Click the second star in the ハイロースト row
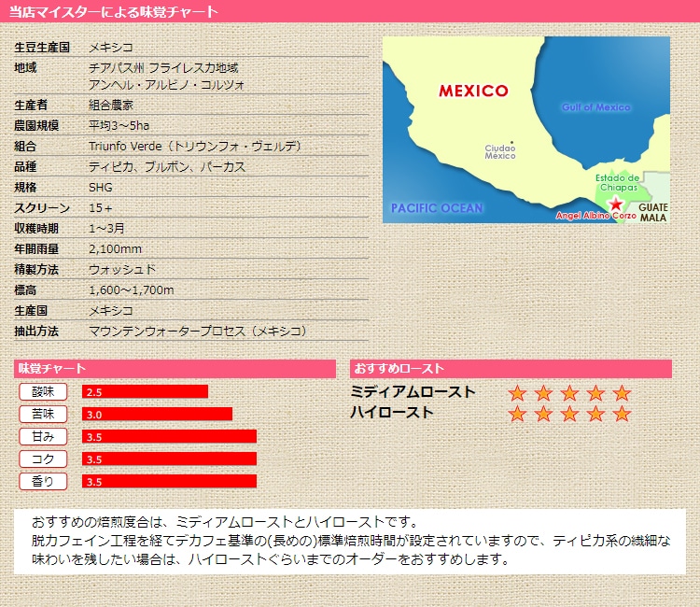 click(x=544, y=414)
